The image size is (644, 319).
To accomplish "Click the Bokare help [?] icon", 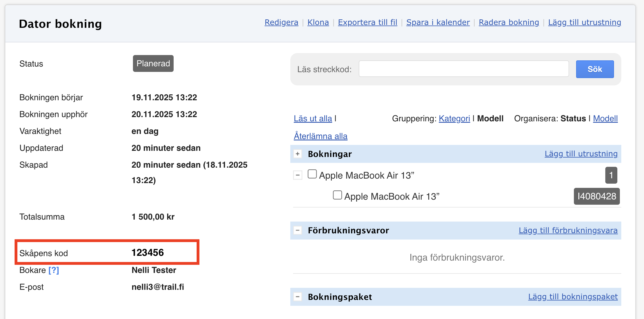I will click(54, 270).
